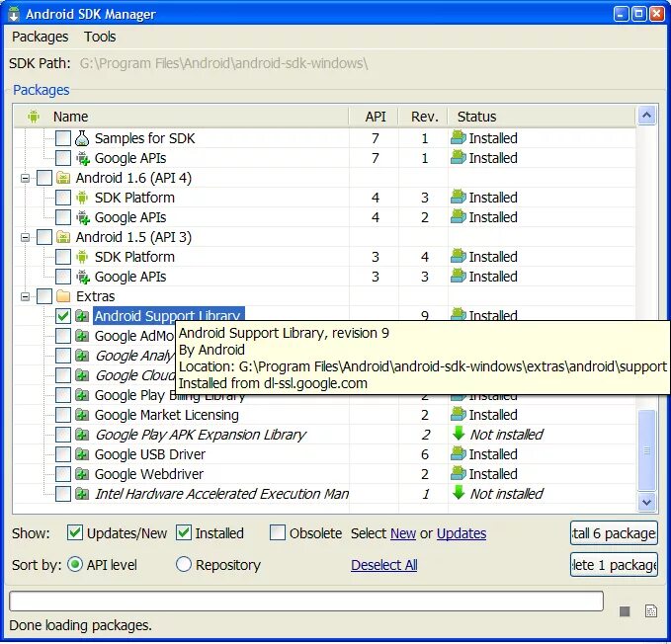Open the log window icon at bottom right

pos(651,611)
